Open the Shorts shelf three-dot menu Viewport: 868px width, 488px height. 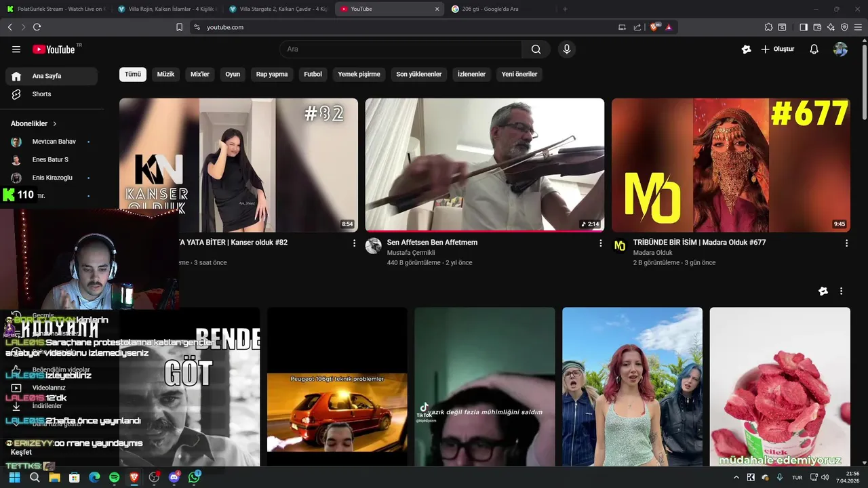(x=841, y=291)
